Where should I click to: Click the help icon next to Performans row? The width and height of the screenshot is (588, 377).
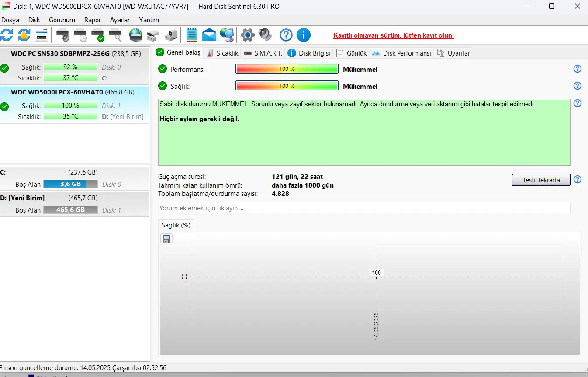pyautogui.click(x=578, y=69)
